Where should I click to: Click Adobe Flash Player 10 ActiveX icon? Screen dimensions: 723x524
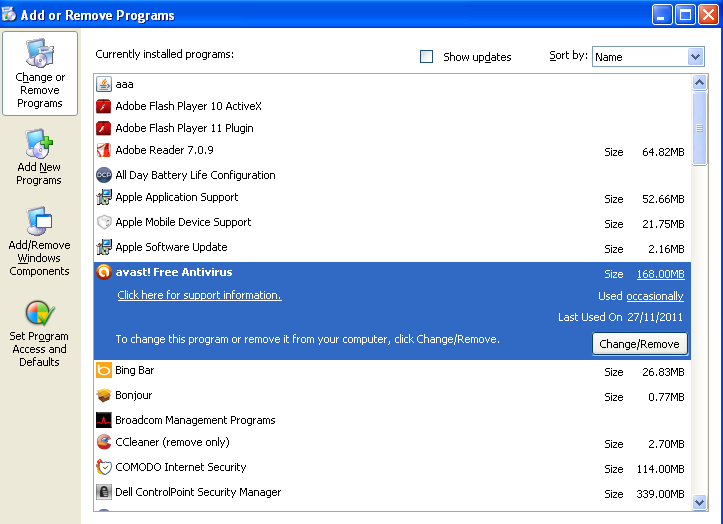(x=104, y=106)
